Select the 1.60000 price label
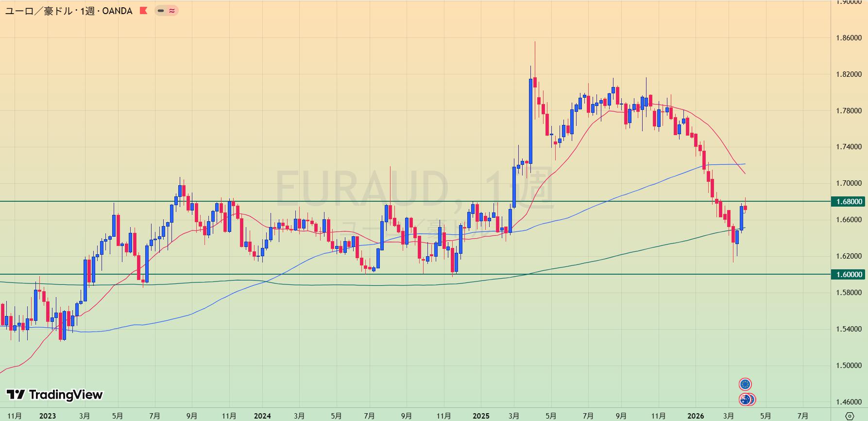The height and width of the screenshot is (421, 868). point(849,275)
